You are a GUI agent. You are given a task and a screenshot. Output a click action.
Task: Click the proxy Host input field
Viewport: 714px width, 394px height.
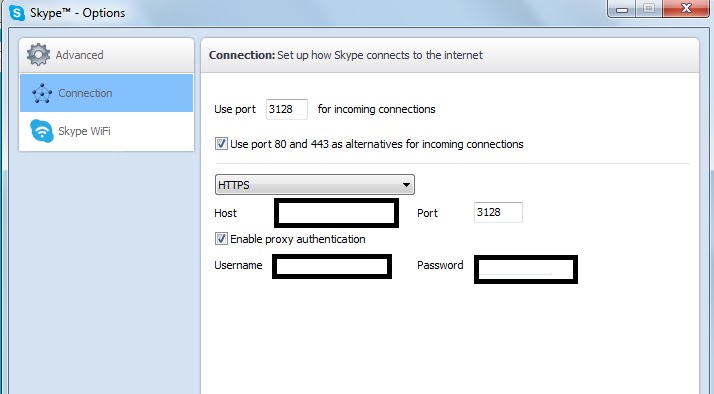[337, 213]
